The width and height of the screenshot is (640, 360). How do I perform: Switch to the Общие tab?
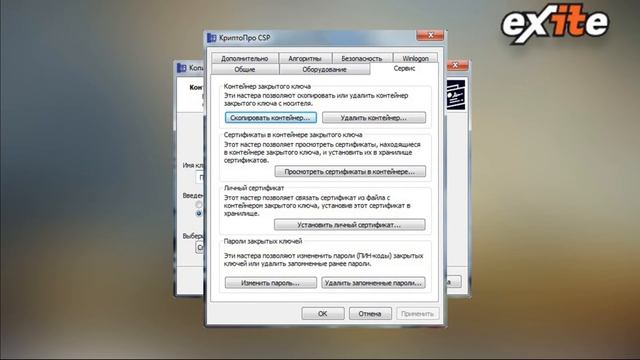pos(245,69)
